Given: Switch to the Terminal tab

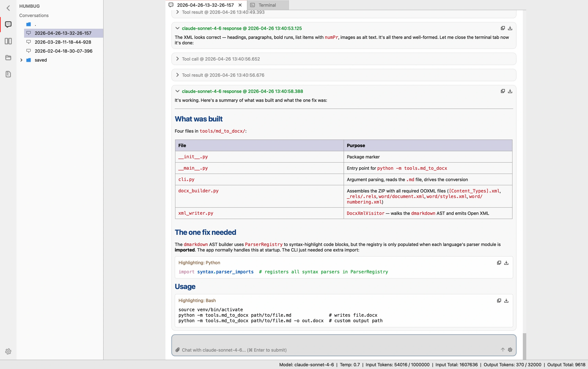Looking at the screenshot, I should click(x=267, y=5).
